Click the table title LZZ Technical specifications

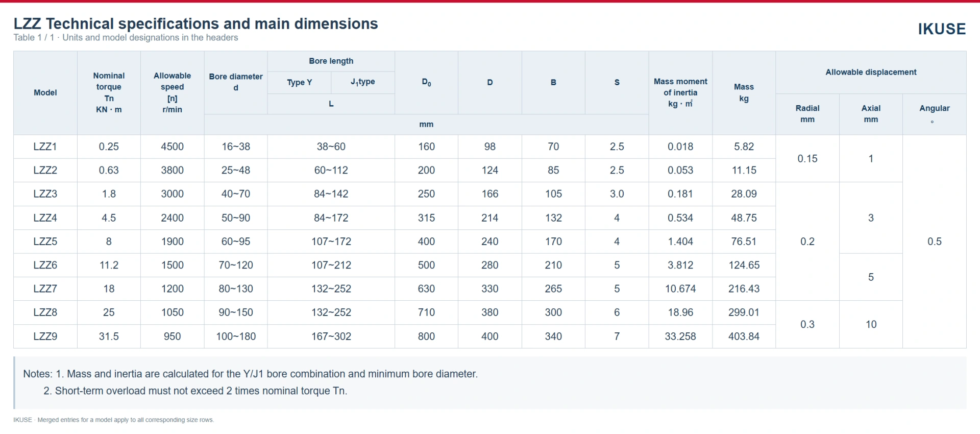(195, 23)
